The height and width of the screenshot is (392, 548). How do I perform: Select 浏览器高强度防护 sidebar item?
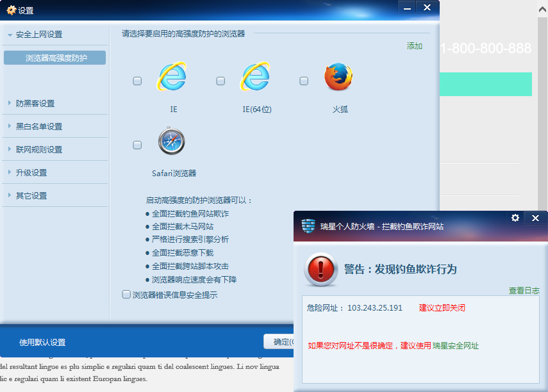pos(55,58)
